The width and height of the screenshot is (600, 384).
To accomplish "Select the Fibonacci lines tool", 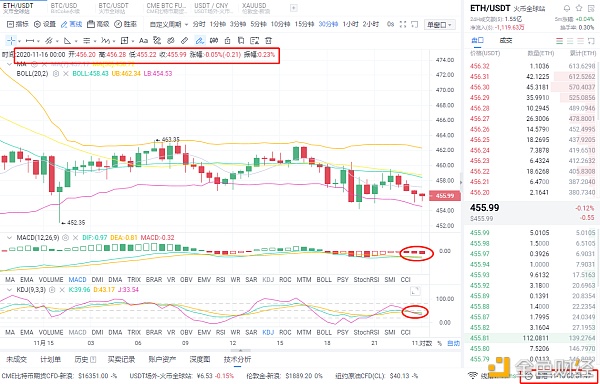I will click(x=86, y=41).
